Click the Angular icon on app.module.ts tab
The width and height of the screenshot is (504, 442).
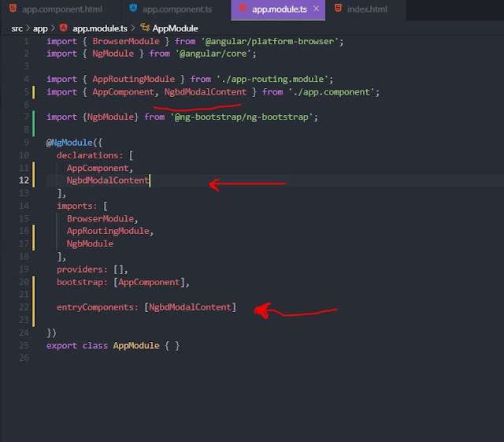click(243, 8)
